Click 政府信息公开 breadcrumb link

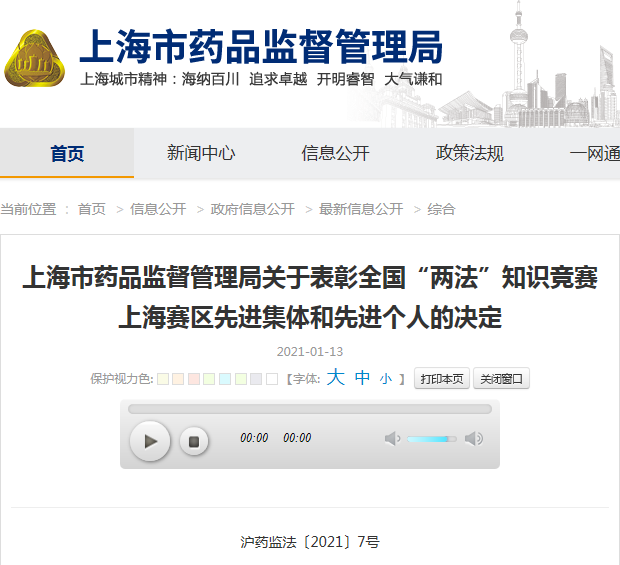(252, 209)
